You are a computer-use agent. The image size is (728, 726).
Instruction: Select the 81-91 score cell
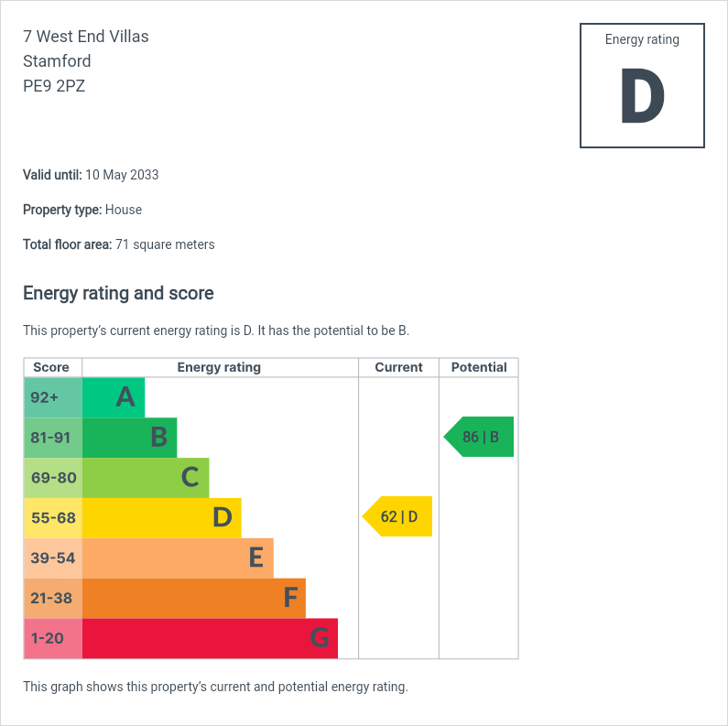pyautogui.click(x=52, y=438)
